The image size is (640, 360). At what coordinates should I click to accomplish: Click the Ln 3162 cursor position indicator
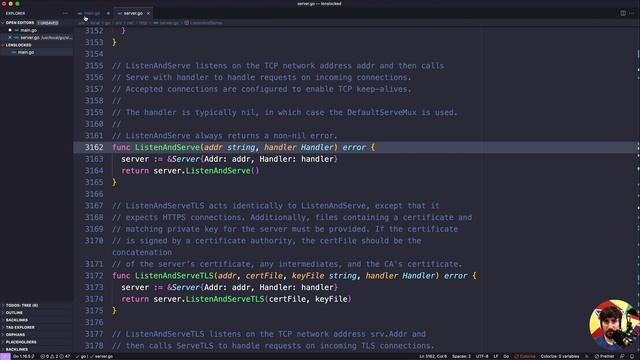[x=433, y=356]
